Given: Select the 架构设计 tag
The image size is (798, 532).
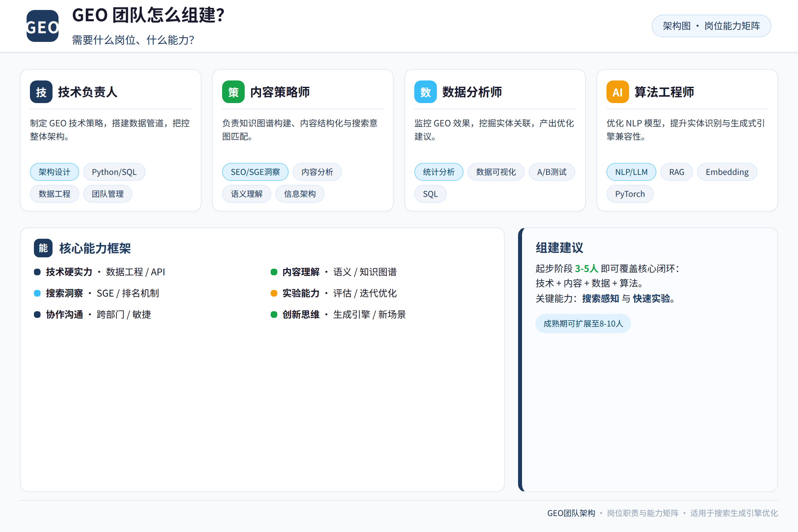Looking at the screenshot, I should [x=54, y=172].
